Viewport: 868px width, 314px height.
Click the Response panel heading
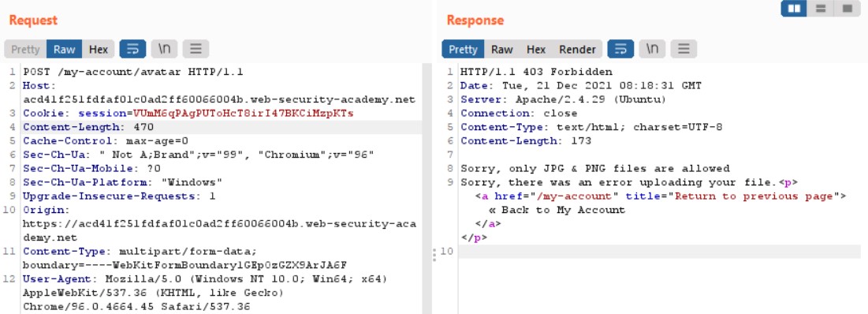475,21
